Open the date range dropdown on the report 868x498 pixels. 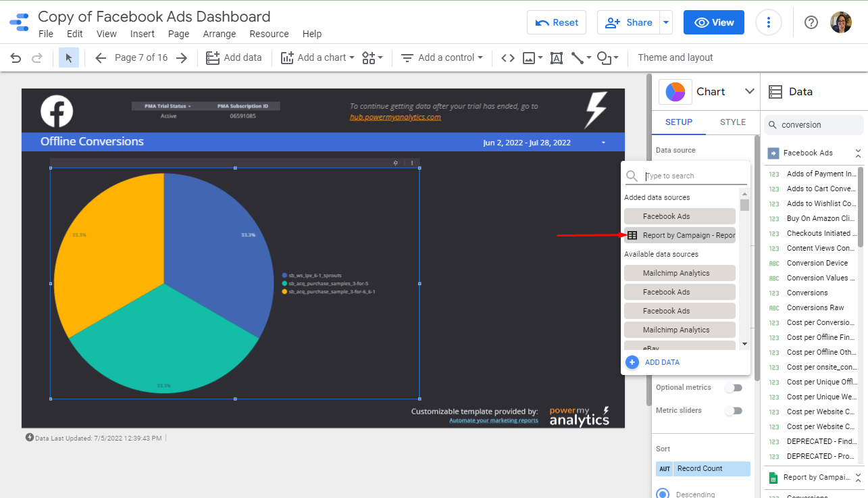[x=603, y=143]
